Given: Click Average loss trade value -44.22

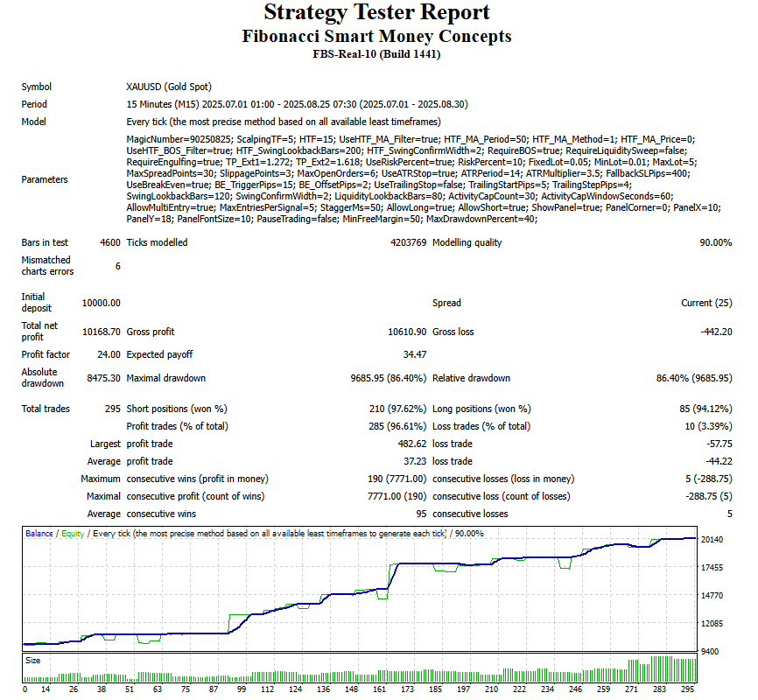Looking at the screenshot, I should point(719,462).
